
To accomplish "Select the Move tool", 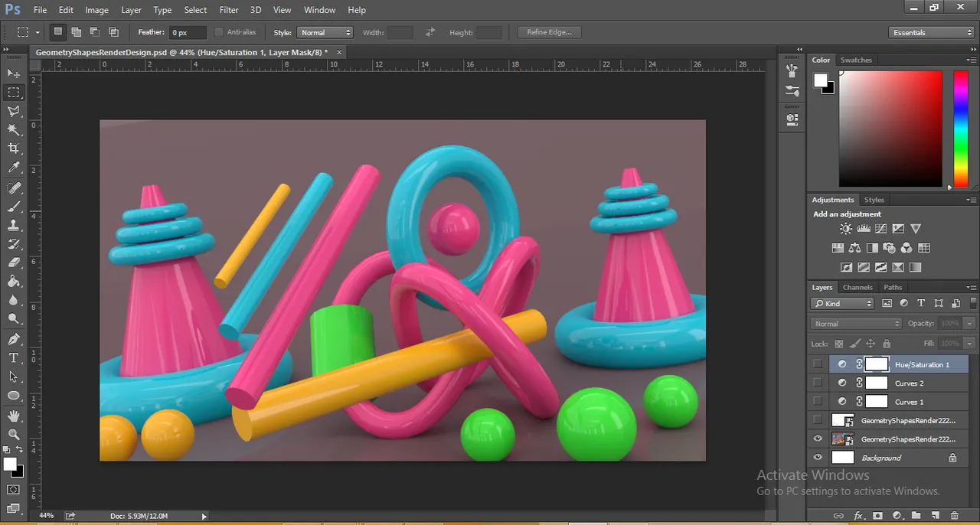I will (x=14, y=73).
